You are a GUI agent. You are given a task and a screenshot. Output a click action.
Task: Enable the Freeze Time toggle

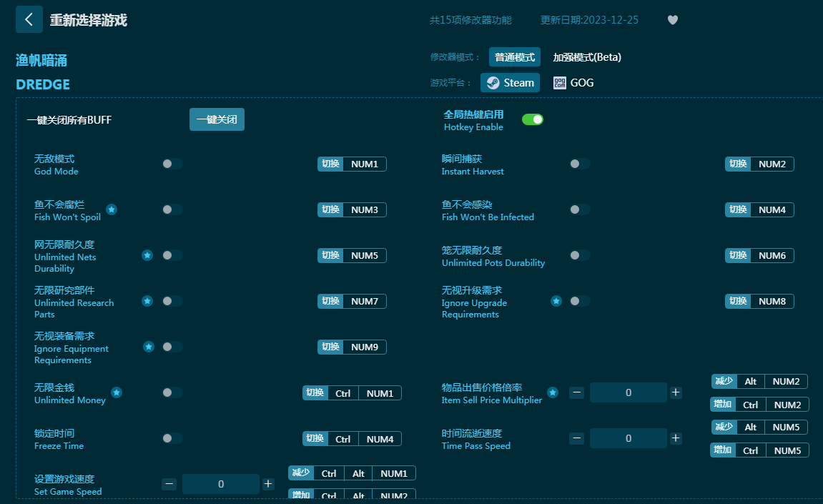point(172,438)
